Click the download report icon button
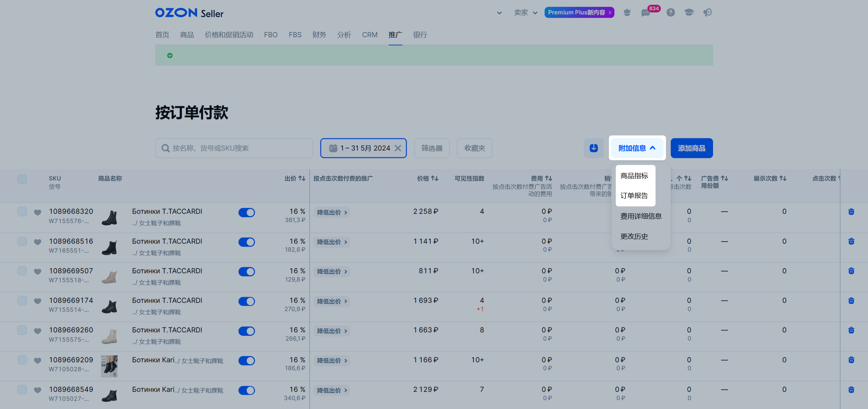 [x=593, y=148]
